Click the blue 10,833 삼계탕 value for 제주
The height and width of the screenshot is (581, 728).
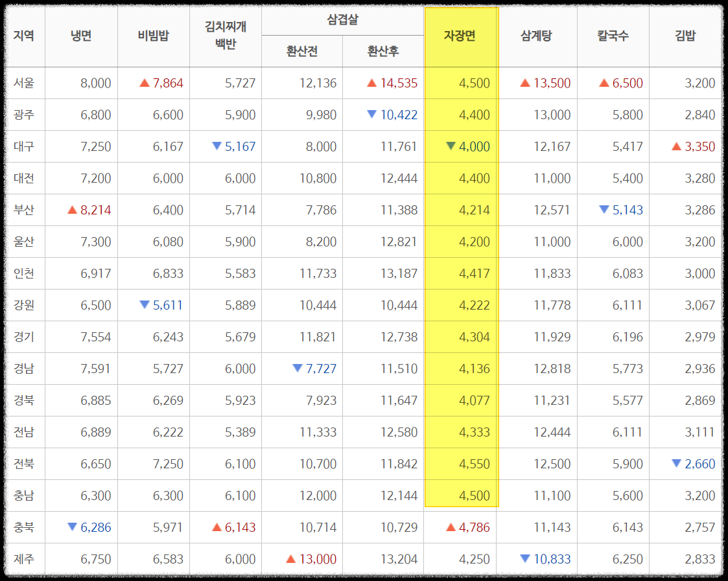coord(552,559)
